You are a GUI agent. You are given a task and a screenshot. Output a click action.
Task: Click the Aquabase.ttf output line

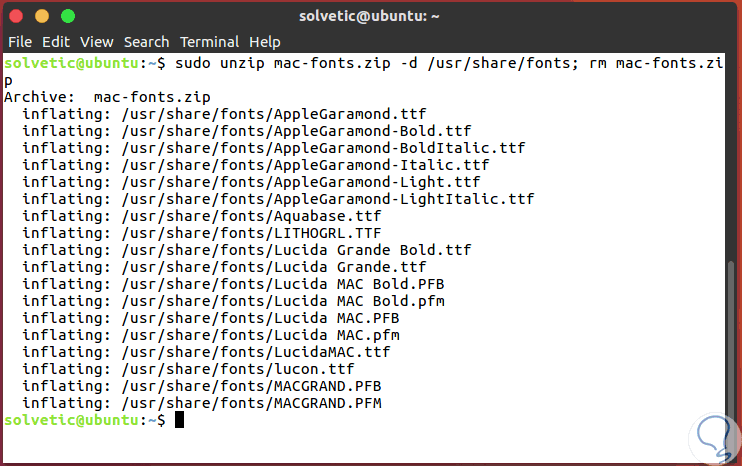pyautogui.click(x=201, y=216)
